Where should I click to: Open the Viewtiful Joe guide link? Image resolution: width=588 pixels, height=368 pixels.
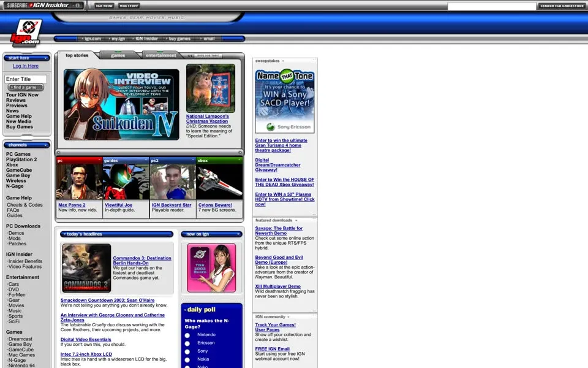click(118, 205)
